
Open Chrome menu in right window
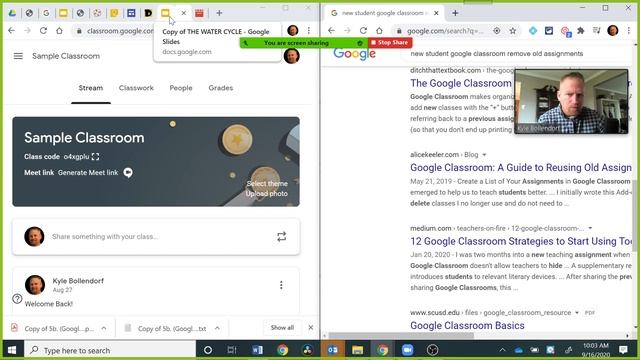(x=629, y=31)
